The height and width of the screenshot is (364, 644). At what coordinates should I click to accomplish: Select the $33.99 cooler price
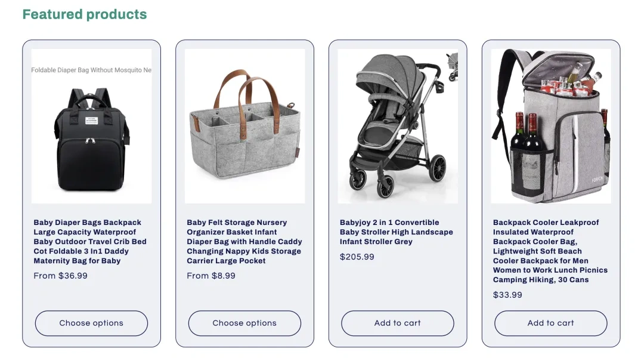[507, 295]
